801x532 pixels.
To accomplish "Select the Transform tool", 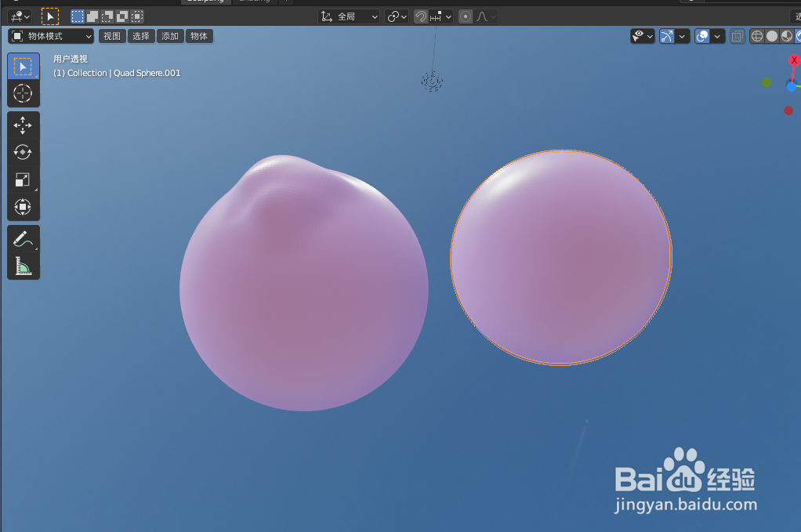I will coord(23,207).
